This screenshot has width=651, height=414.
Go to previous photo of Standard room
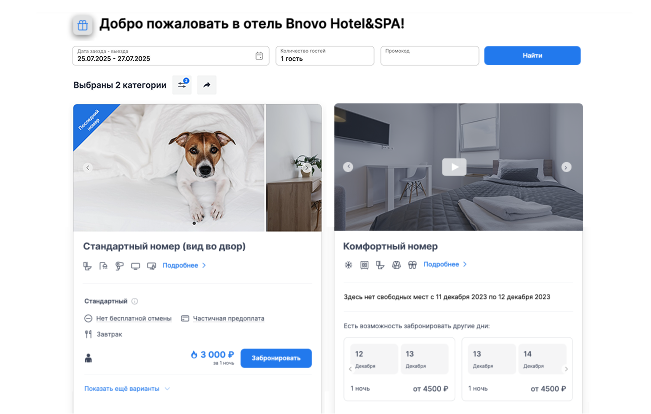point(87,168)
